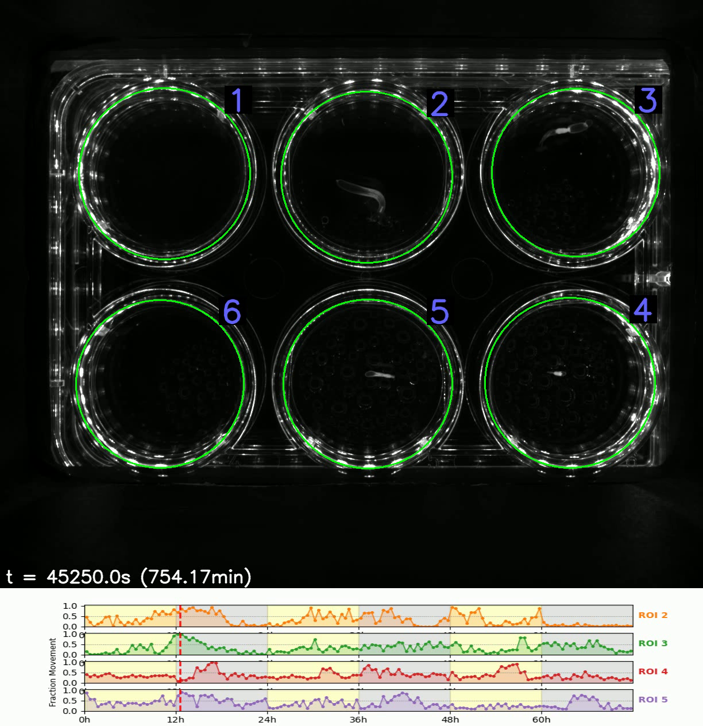703x726 pixels.
Task: Click the 12h tick on the time axis
Action: (x=176, y=720)
